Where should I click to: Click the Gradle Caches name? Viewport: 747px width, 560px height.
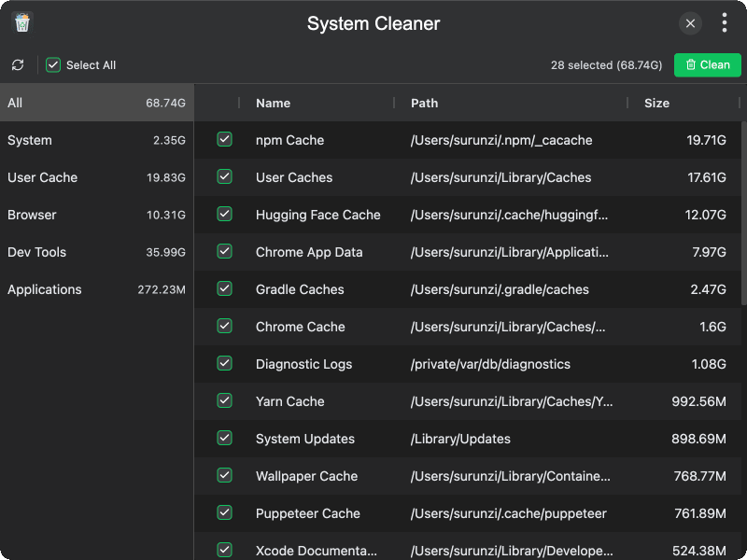(x=300, y=289)
